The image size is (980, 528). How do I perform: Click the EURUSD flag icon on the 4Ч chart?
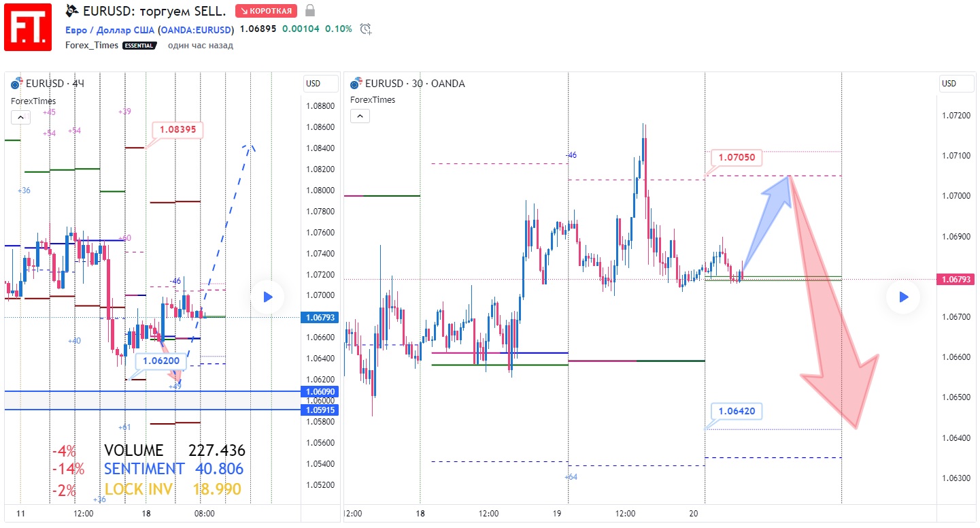17,84
